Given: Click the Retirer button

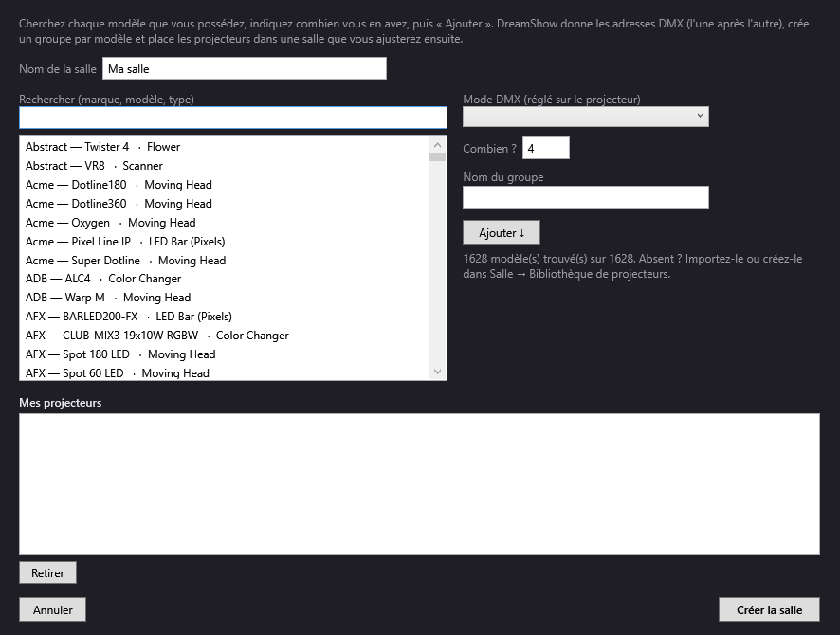Looking at the screenshot, I should click(x=47, y=572).
